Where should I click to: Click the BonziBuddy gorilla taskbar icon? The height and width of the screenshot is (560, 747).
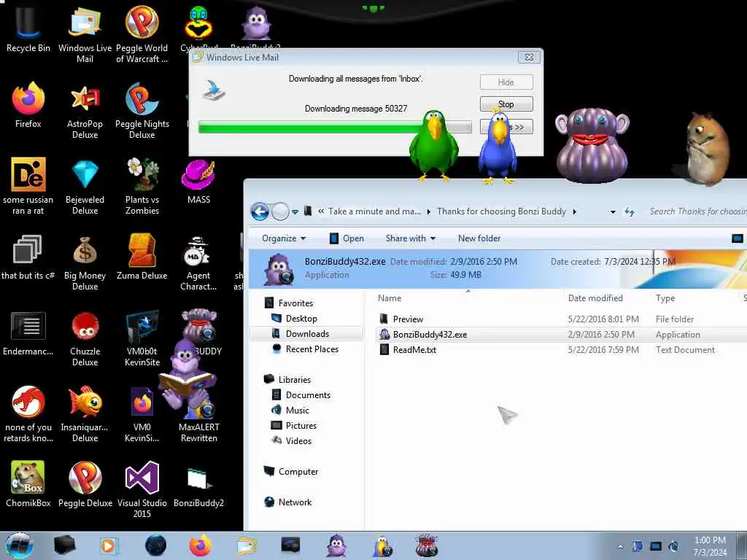[x=336, y=545]
